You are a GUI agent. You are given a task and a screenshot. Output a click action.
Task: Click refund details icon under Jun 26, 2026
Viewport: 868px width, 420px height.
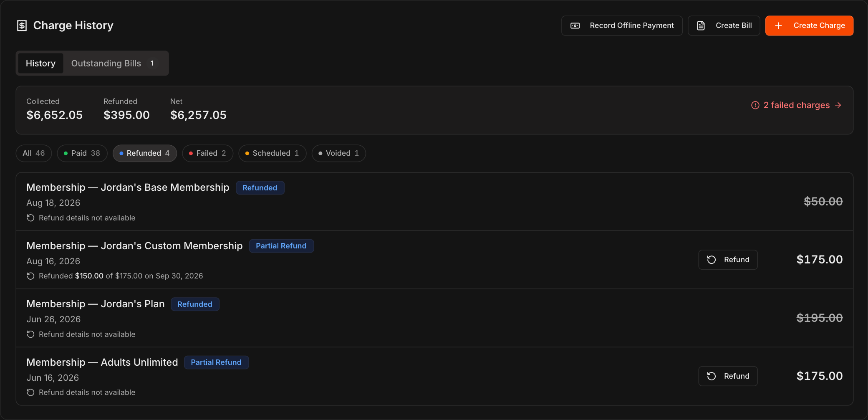tap(30, 334)
